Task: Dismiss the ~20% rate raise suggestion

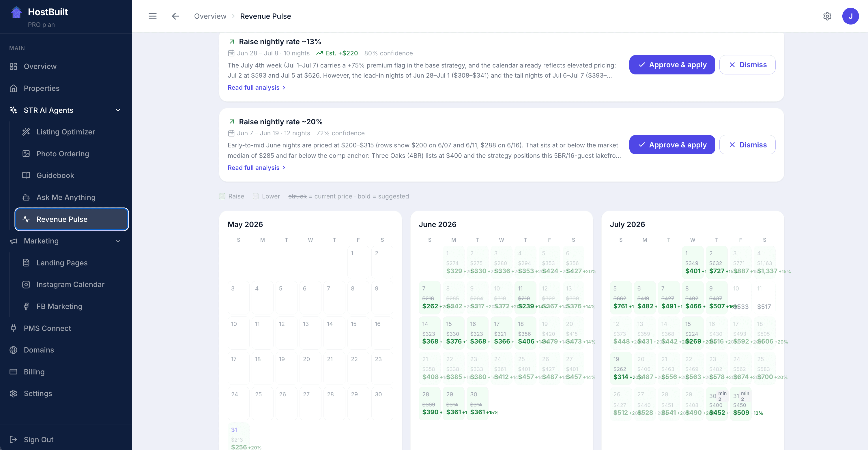Action: click(x=747, y=145)
